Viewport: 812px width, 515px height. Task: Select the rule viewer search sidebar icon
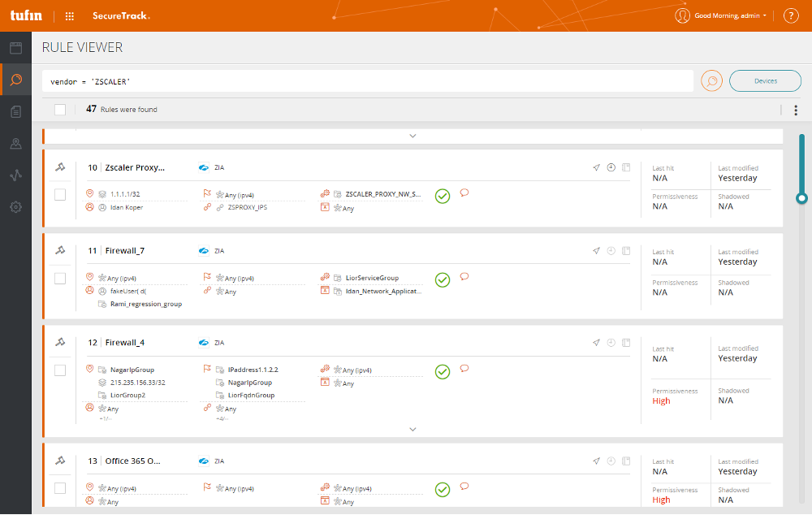[16, 80]
